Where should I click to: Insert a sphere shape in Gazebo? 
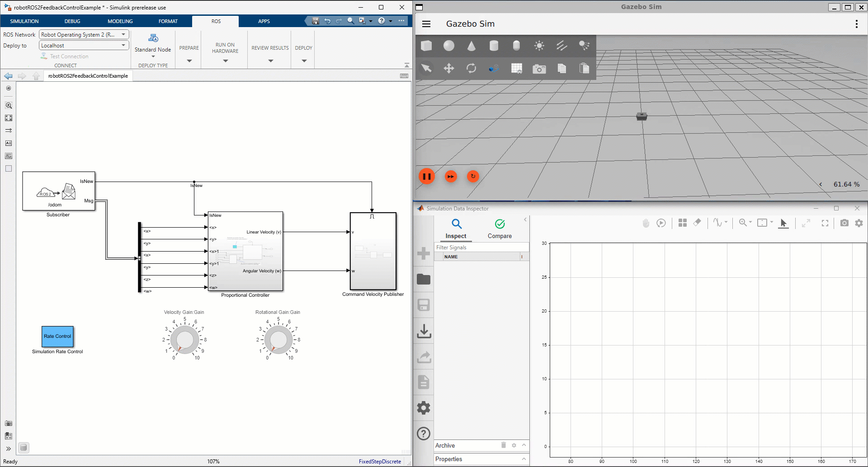(x=449, y=46)
